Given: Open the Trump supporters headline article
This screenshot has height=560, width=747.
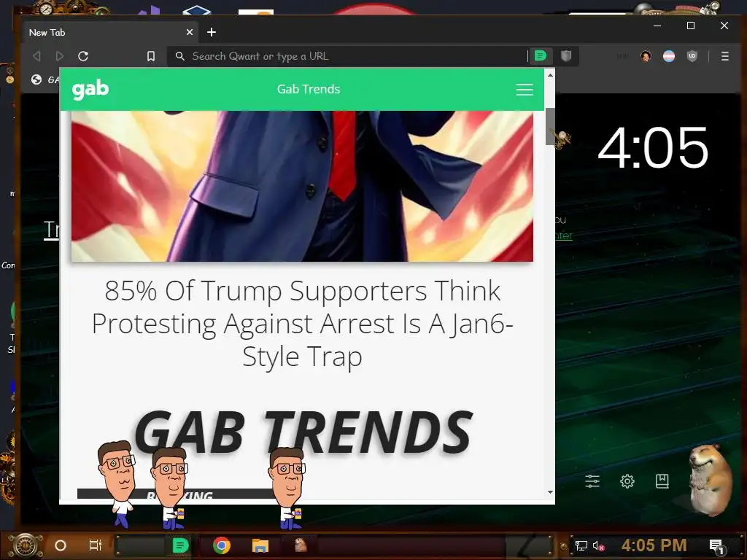Looking at the screenshot, I should pyautogui.click(x=302, y=323).
